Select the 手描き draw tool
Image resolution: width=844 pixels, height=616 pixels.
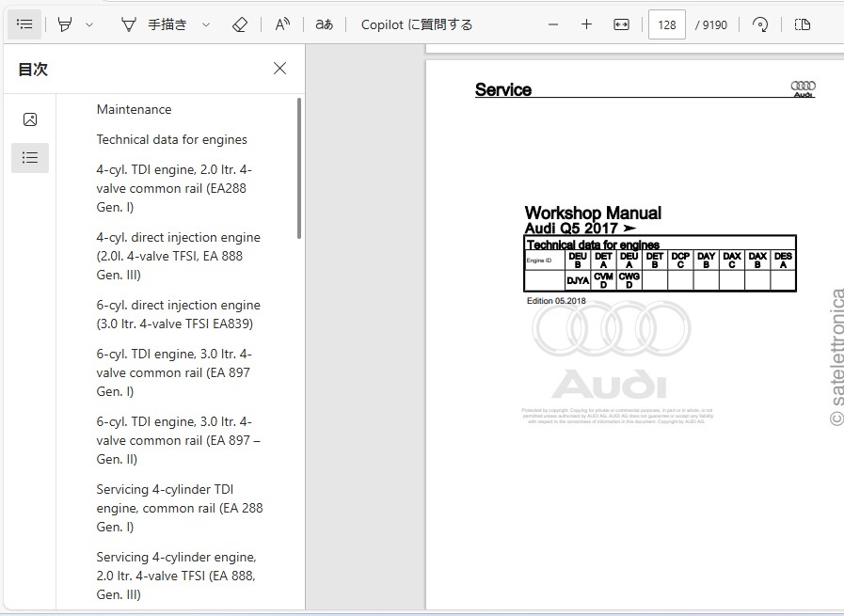[154, 24]
